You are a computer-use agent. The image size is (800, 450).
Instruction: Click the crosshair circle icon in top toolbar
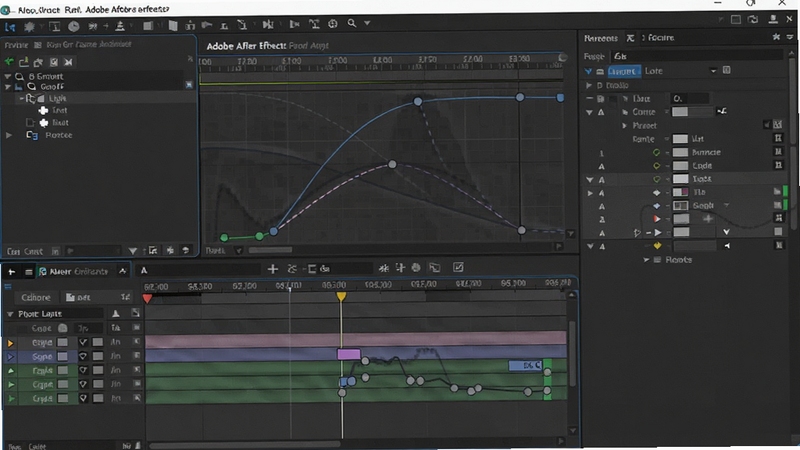[x=333, y=24]
